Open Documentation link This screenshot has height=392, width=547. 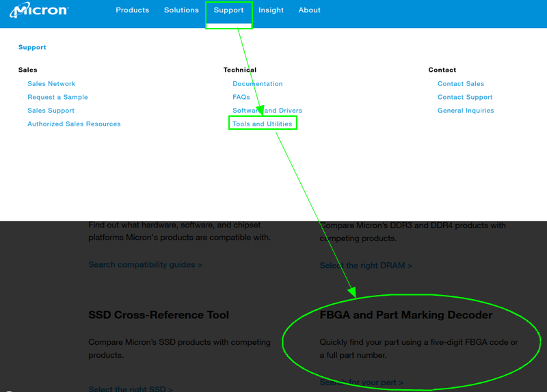(258, 83)
